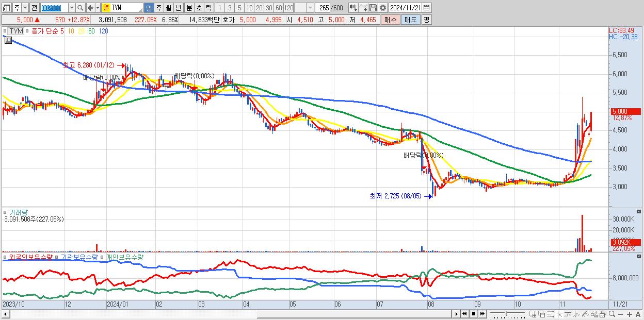Screen dimensions: 644x320
Task: Click the dotted-arrow range select icon
Action: [x=550, y=314]
